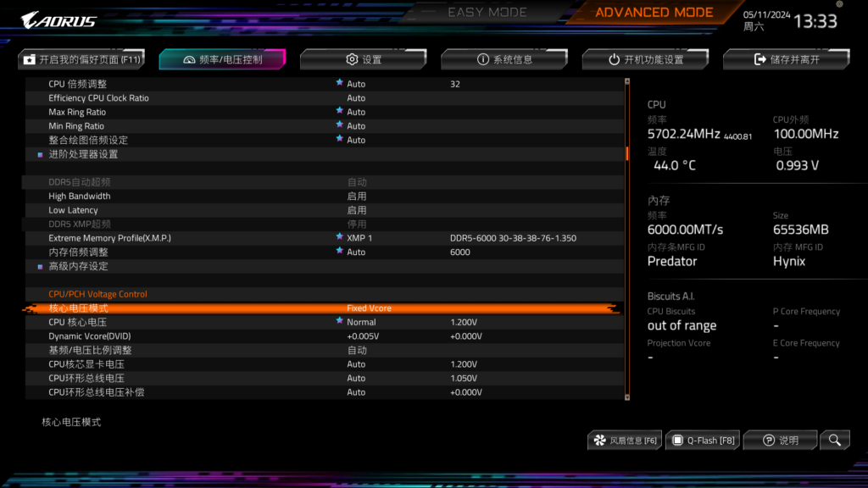Click the star icon beside CPU 核心电压
Screen dimensions: 868x488
[340, 321]
